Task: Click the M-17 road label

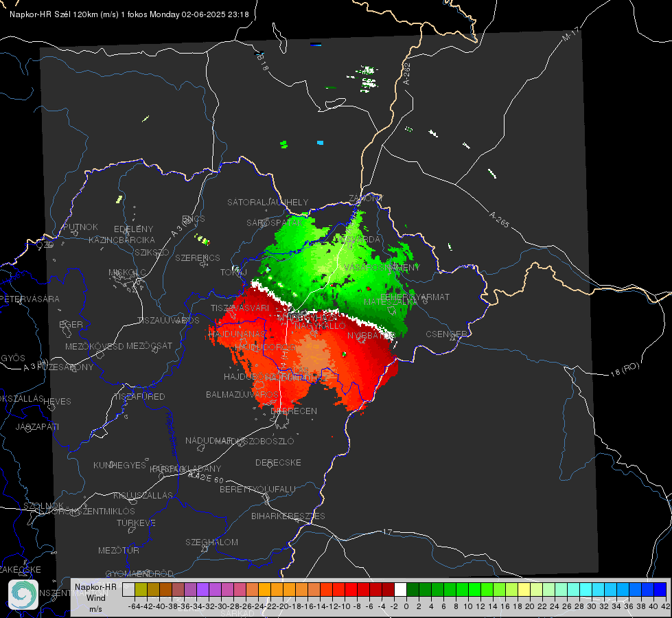Action: [x=570, y=34]
